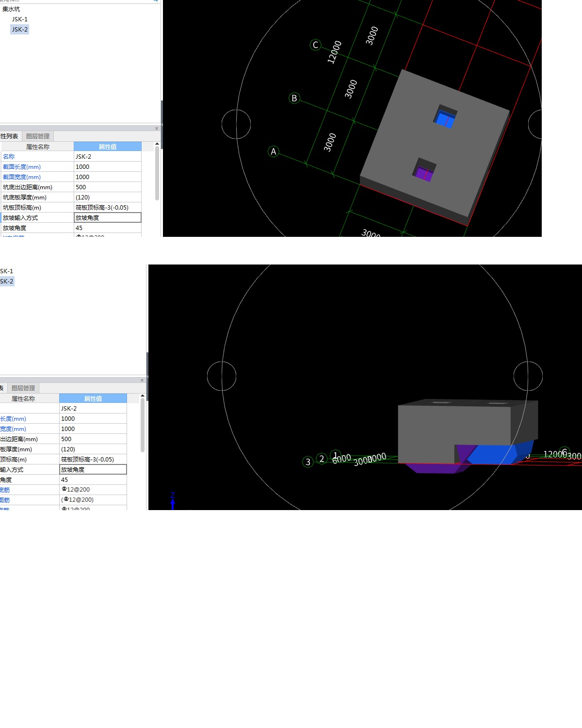The height and width of the screenshot is (728, 582).
Task: Click the 名称 value JSK-2 in upper table
Action: click(x=108, y=157)
